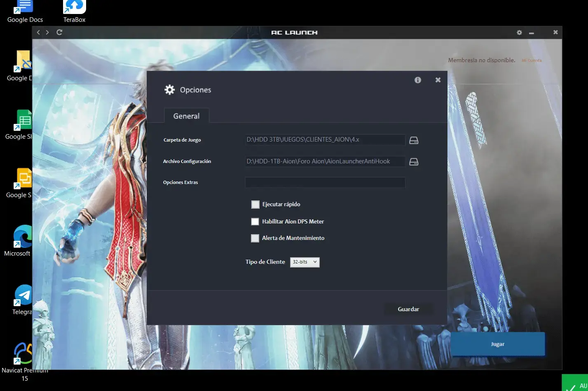Image resolution: width=588 pixels, height=391 pixels.
Task: Close the Opciones dialog
Action: point(438,80)
